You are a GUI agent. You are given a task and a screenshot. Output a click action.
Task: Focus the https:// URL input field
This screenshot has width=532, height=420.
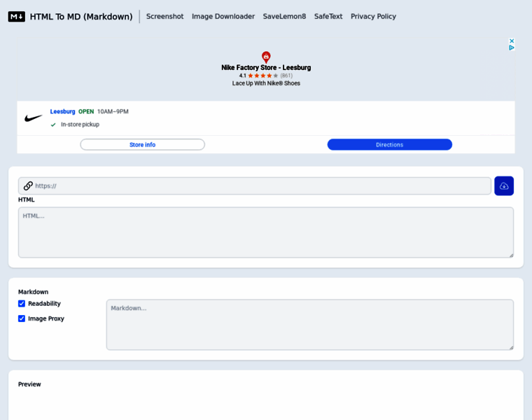pos(255,186)
